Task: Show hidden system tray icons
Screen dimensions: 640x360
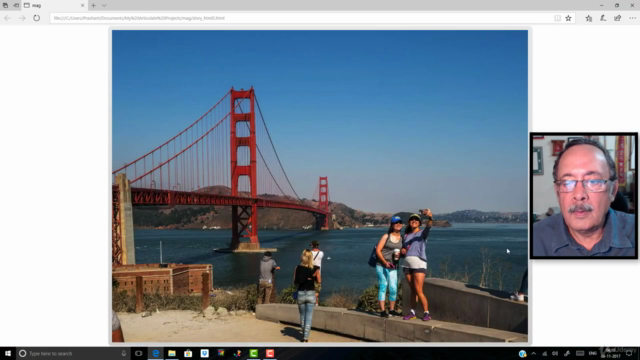Action: [533, 353]
